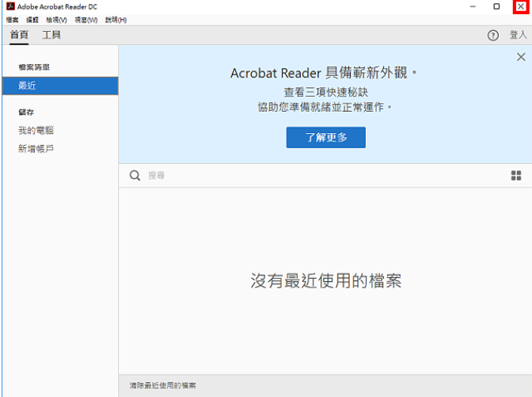Click 清除最近使用的檔案 at the bottom
Viewport: 532px width, 397px height.
162,385
